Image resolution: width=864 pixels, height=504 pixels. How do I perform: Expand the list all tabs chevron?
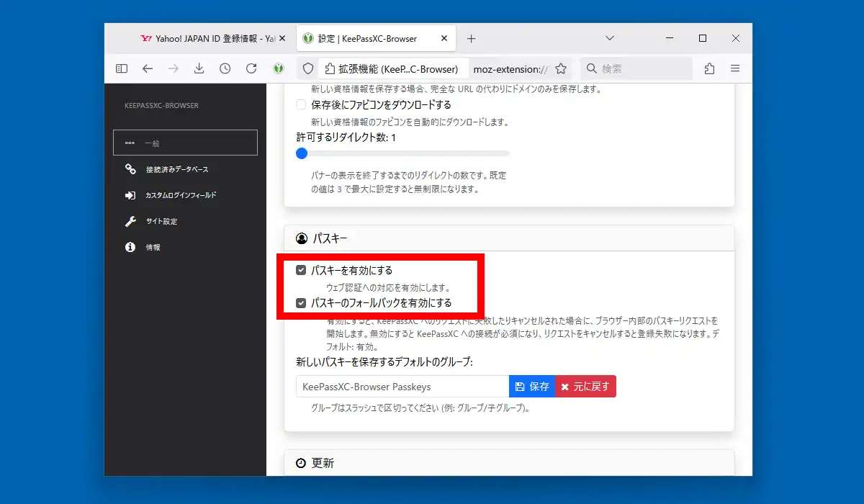[610, 38]
